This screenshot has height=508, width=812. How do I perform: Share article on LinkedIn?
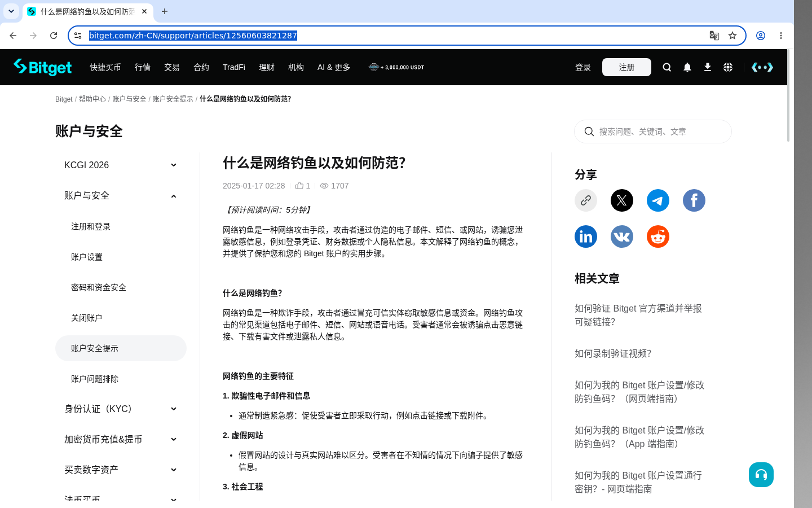click(x=586, y=237)
